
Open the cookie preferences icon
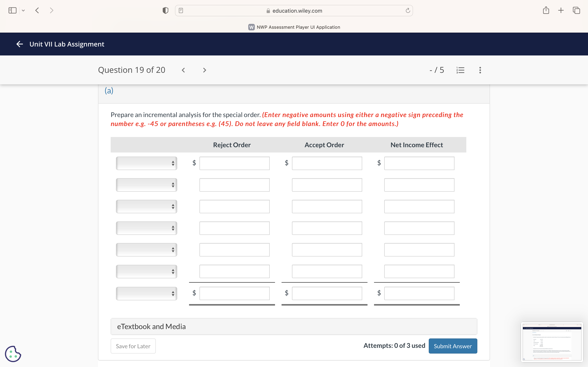pyautogui.click(x=13, y=354)
